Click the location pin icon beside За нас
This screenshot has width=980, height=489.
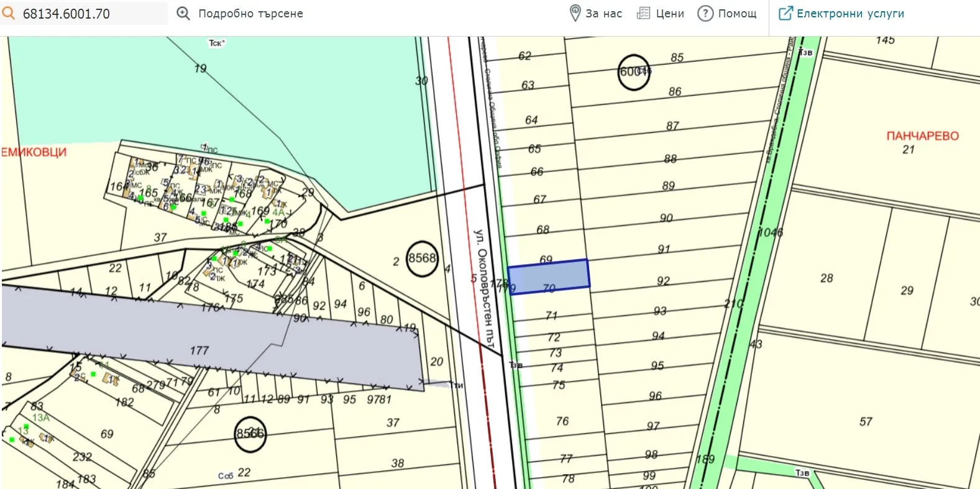575,13
